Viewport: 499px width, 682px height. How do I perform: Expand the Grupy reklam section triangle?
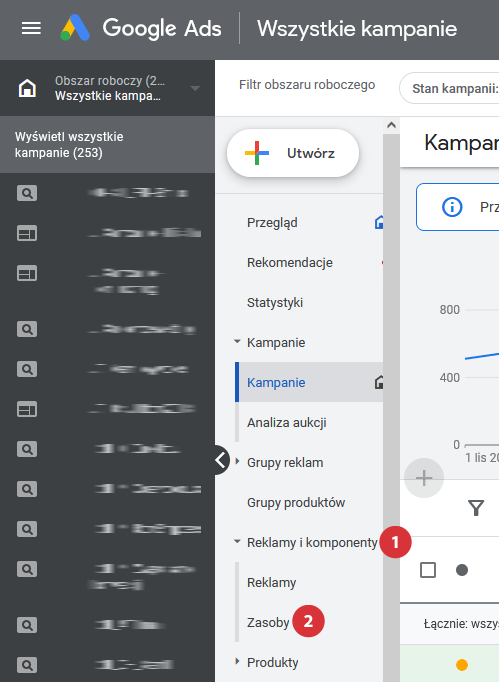(x=238, y=461)
